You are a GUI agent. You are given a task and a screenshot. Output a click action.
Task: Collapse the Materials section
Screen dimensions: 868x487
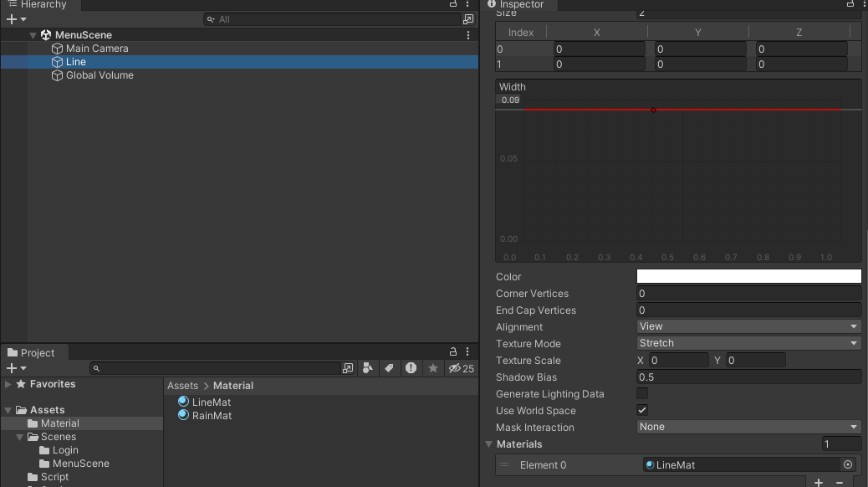pos(489,443)
